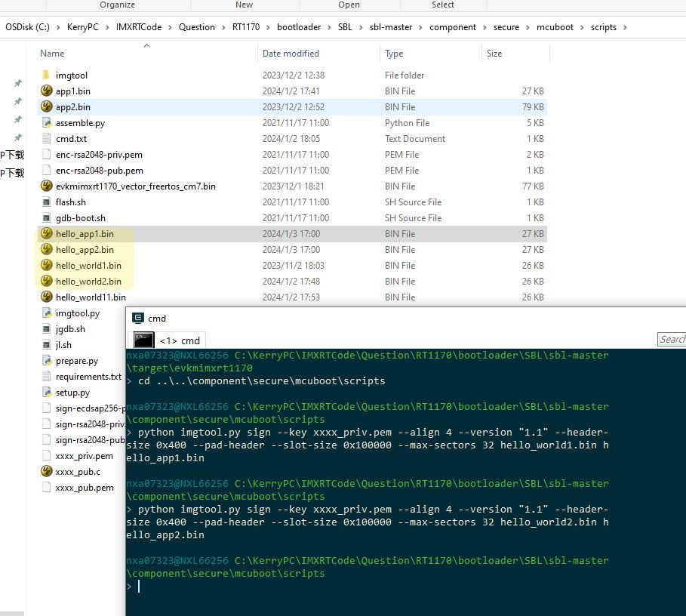The width and height of the screenshot is (686, 616).
Task: Open the New ribbon group
Action: (x=244, y=5)
